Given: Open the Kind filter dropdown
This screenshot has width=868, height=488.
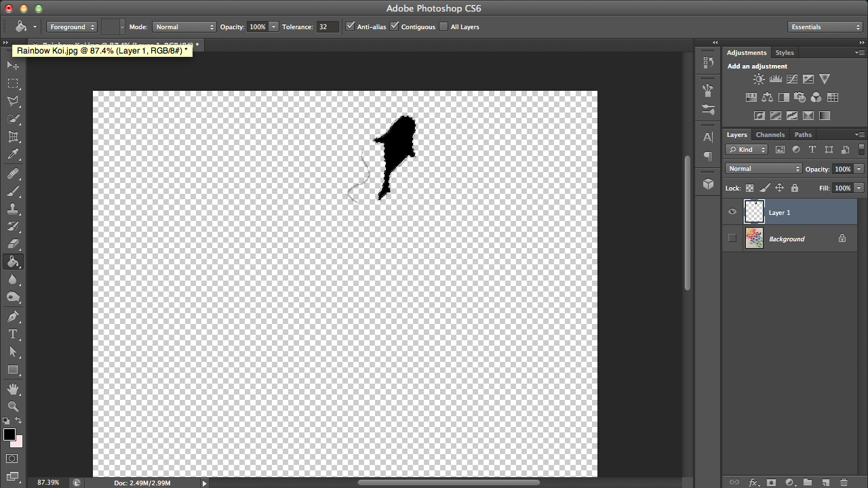Looking at the screenshot, I should tap(746, 149).
